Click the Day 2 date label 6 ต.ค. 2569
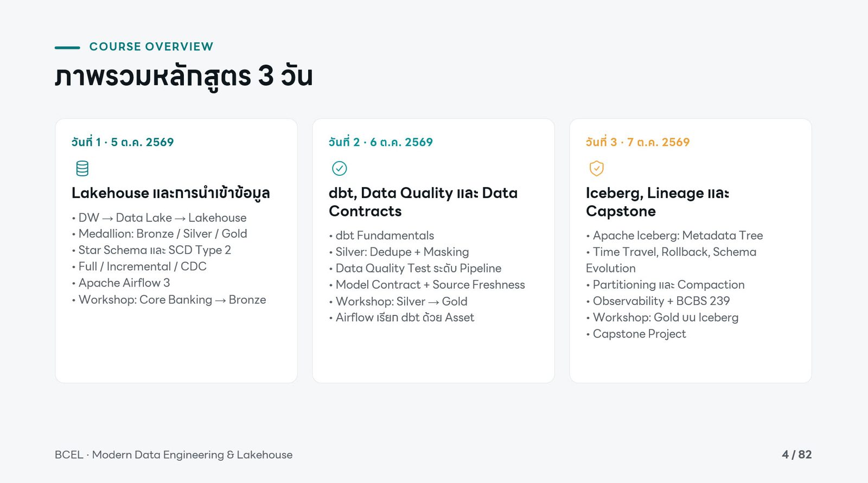 pos(380,142)
